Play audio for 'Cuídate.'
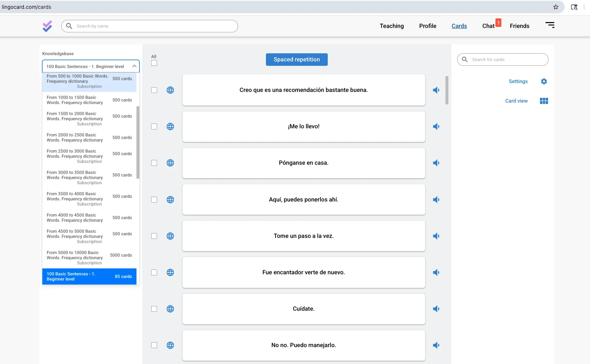This screenshot has width=590, height=364. click(436, 309)
